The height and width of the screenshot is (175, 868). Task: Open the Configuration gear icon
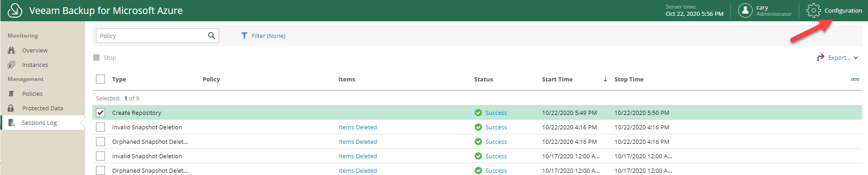click(x=813, y=10)
